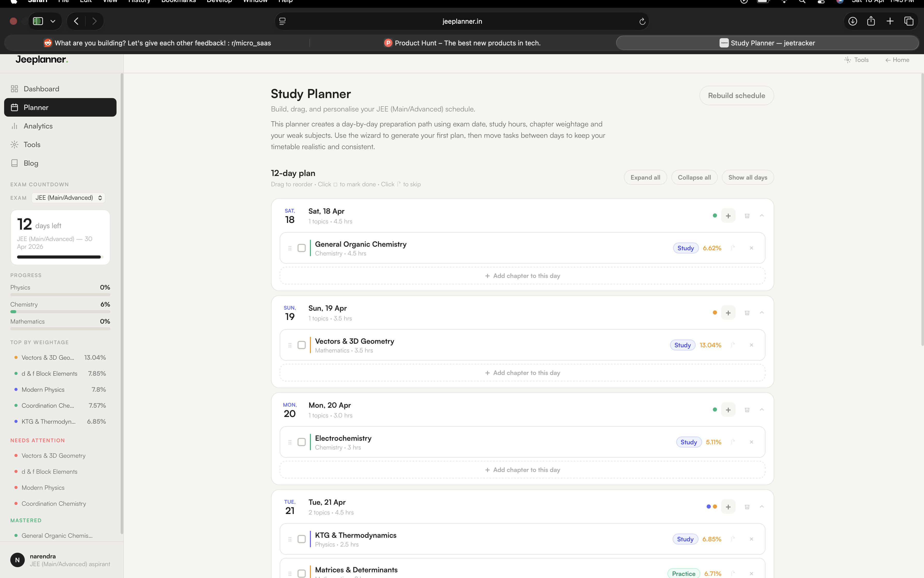Skip General Organic Chemistry with flag icon

(x=733, y=248)
